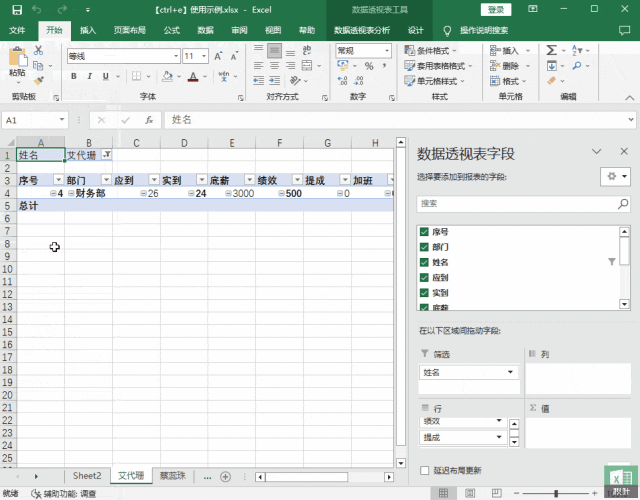640x500 pixels.
Task: Click the Borders icon
Action: pyautogui.click(x=136, y=76)
